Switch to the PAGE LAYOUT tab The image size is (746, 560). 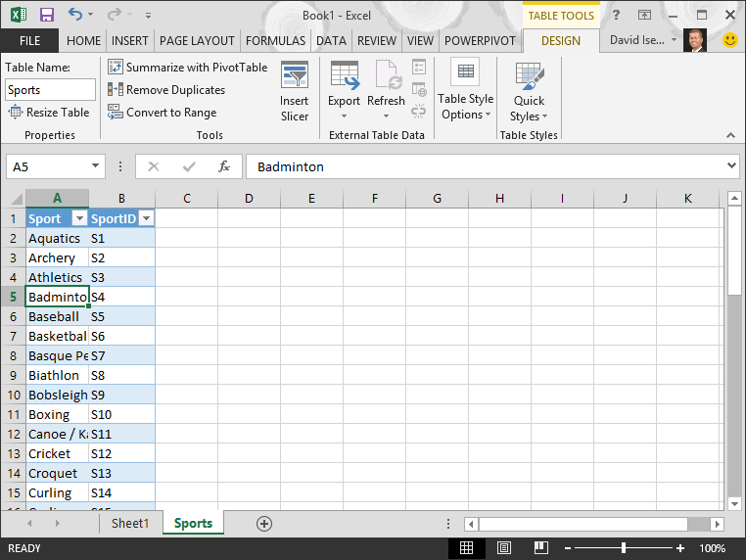[x=197, y=41]
